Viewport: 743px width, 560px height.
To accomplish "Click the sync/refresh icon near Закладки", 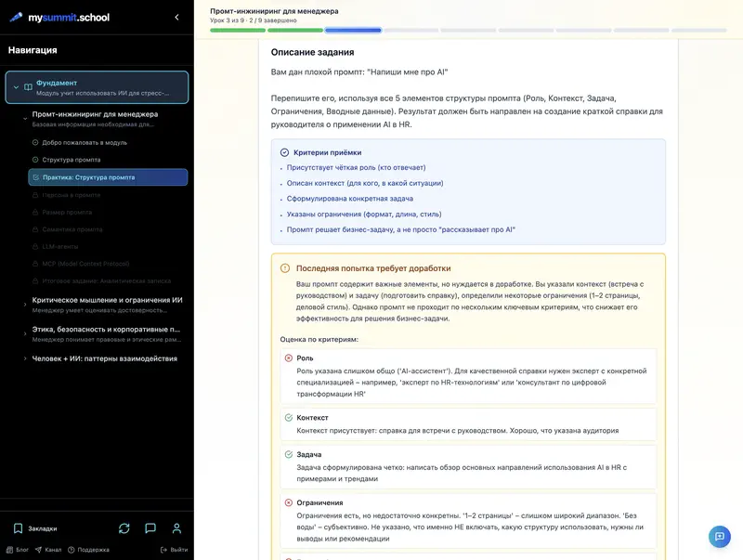I will (x=124, y=527).
